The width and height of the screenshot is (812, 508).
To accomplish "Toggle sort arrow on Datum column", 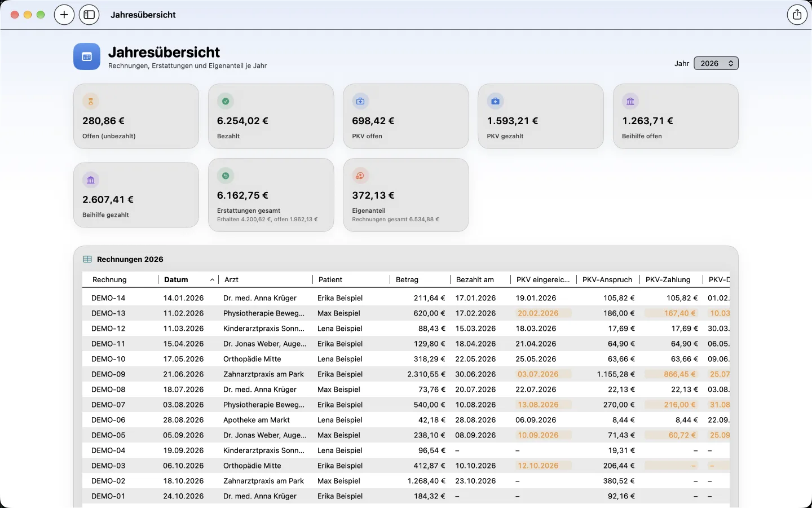I will click(212, 279).
